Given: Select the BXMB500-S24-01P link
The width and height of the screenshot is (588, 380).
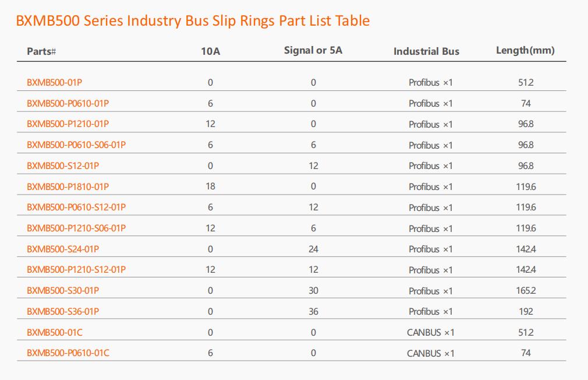Looking at the screenshot, I should click(x=63, y=249).
